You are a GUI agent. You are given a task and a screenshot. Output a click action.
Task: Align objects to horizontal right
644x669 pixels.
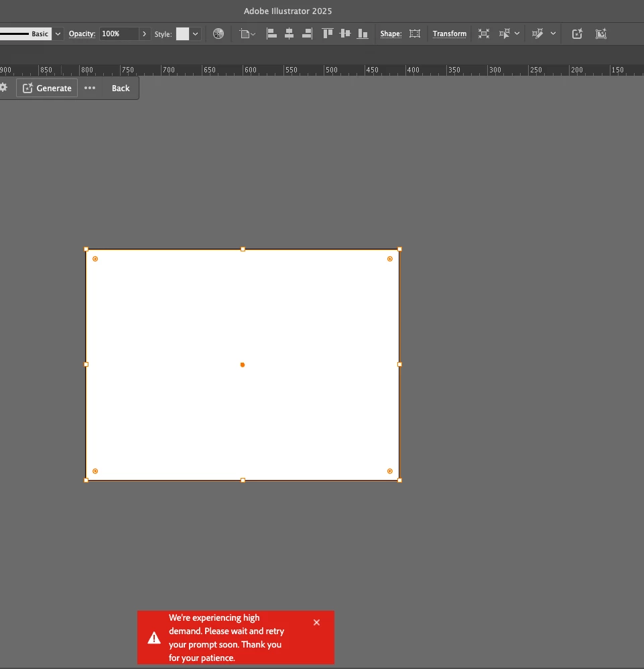(307, 34)
